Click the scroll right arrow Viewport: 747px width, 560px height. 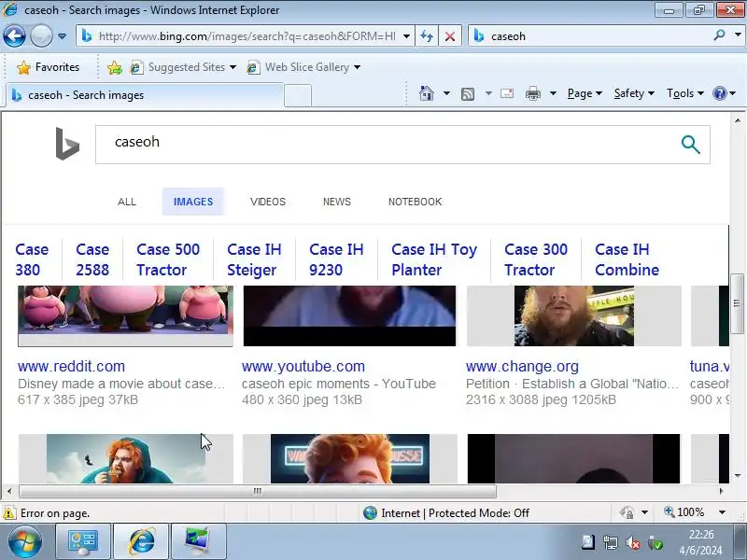[721, 491]
